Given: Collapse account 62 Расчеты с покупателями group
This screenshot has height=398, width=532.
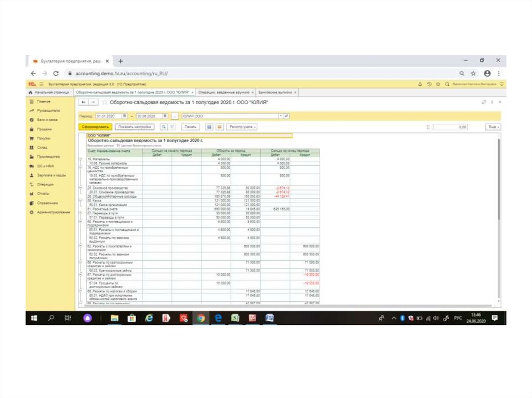Looking at the screenshot, I should 81,246.
